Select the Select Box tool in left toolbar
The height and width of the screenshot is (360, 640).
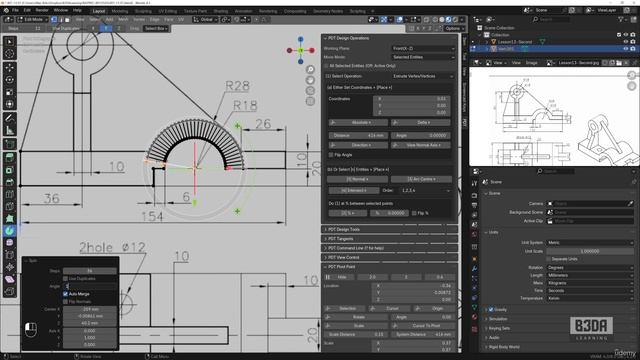pos(10,42)
